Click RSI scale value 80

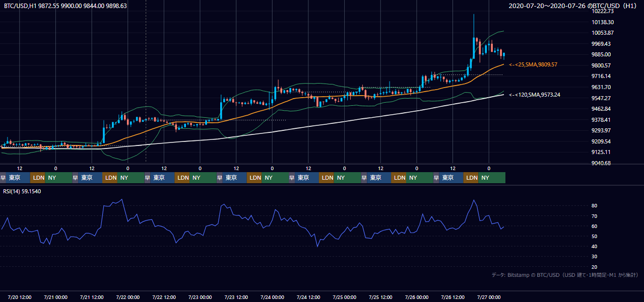[595, 206]
